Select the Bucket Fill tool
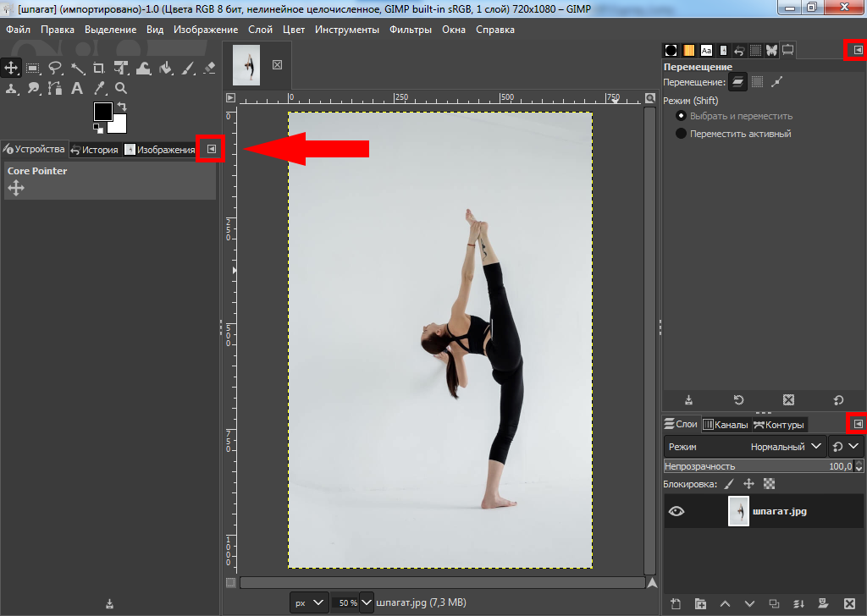Screen dimensions: 867x616 click(166, 69)
